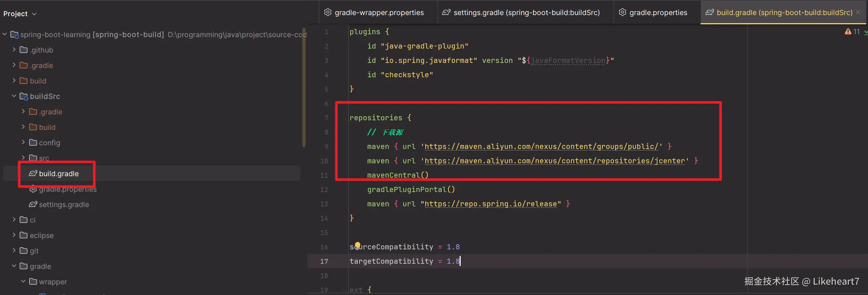Click javaFormatVersion variable on line 3
The height and width of the screenshot is (295, 868).
pos(568,60)
